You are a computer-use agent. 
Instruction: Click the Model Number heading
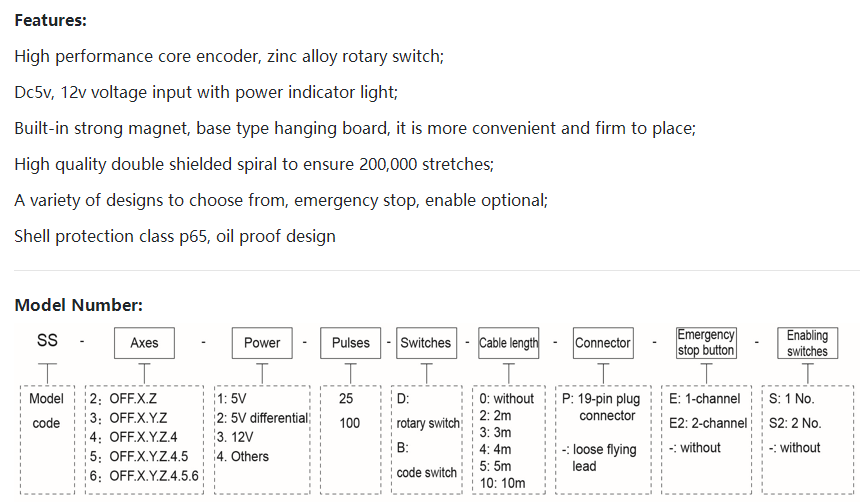(x=78, y=305)
